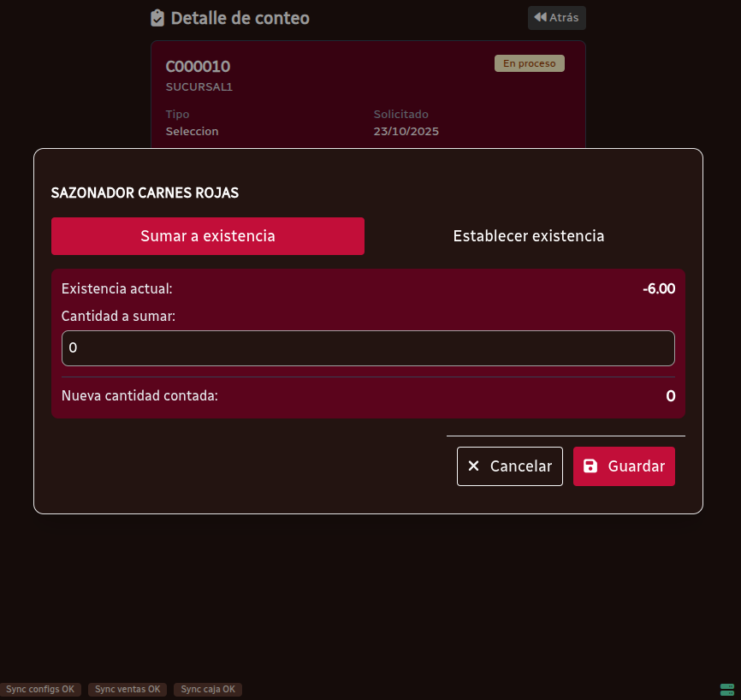Focus the Cantidad a sumar input field
This screenshot has height=700, width=741.
click(x=368, y=348)
